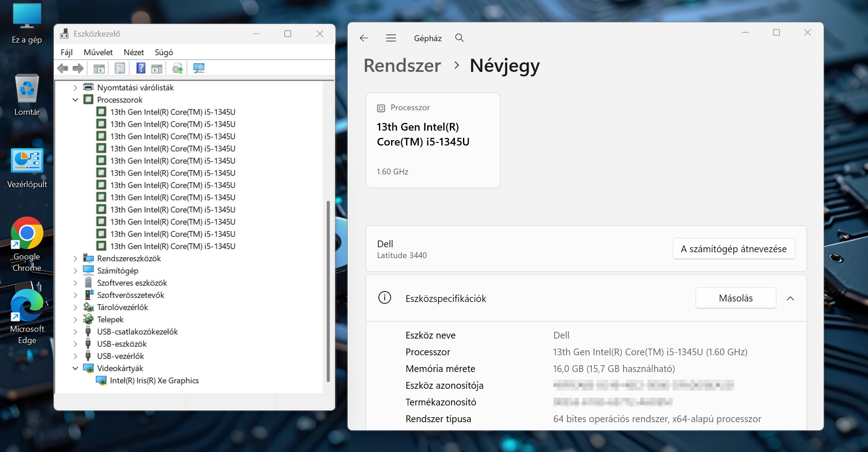Screen dimensions: 868x452
Task: Click the 'Termékazonosító' label
Action: (441, 402)
